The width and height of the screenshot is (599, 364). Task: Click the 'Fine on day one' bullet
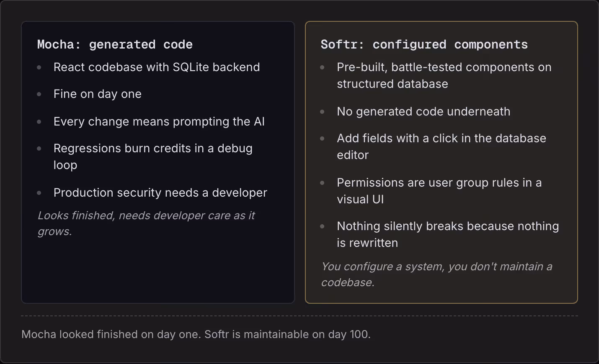[98, 94]
